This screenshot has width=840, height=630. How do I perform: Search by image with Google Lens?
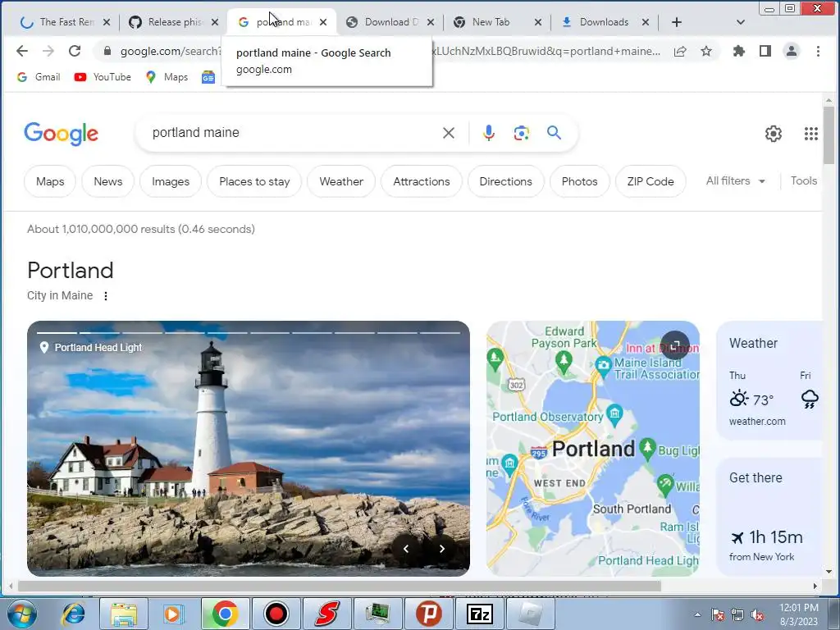(521, 133)
